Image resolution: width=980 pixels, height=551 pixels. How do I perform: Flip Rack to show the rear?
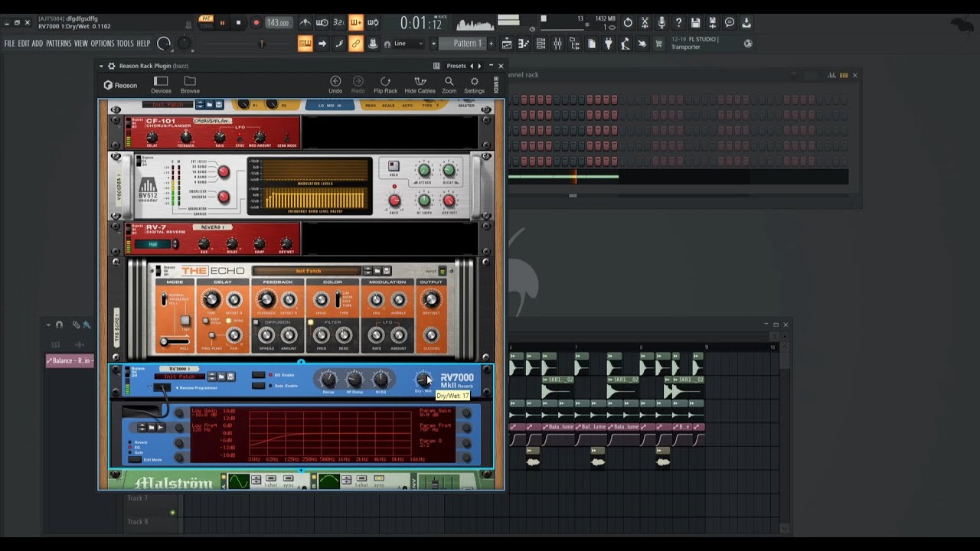[x=385, y=84]
